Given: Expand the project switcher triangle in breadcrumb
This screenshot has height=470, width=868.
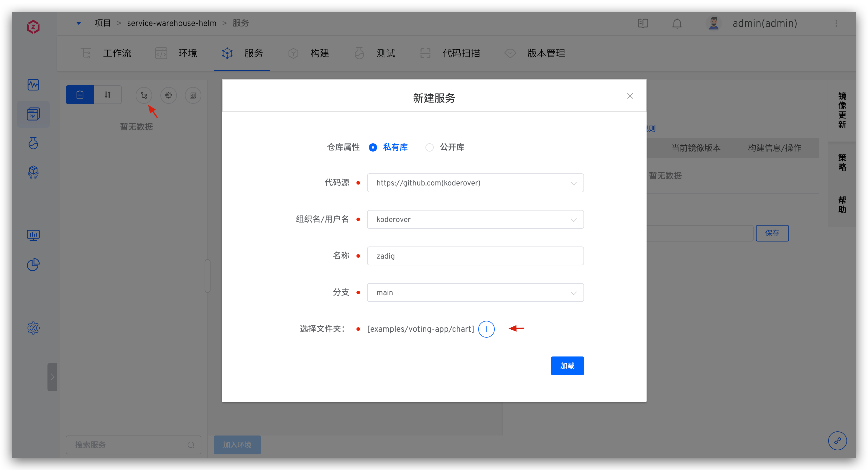Looking at the screenshot, I should (78, 23).
